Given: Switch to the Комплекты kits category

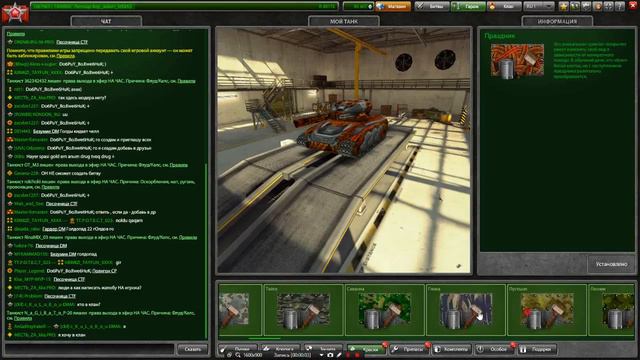Looking at the screenshot, I should pyautogui.click(x=452, y=349).
